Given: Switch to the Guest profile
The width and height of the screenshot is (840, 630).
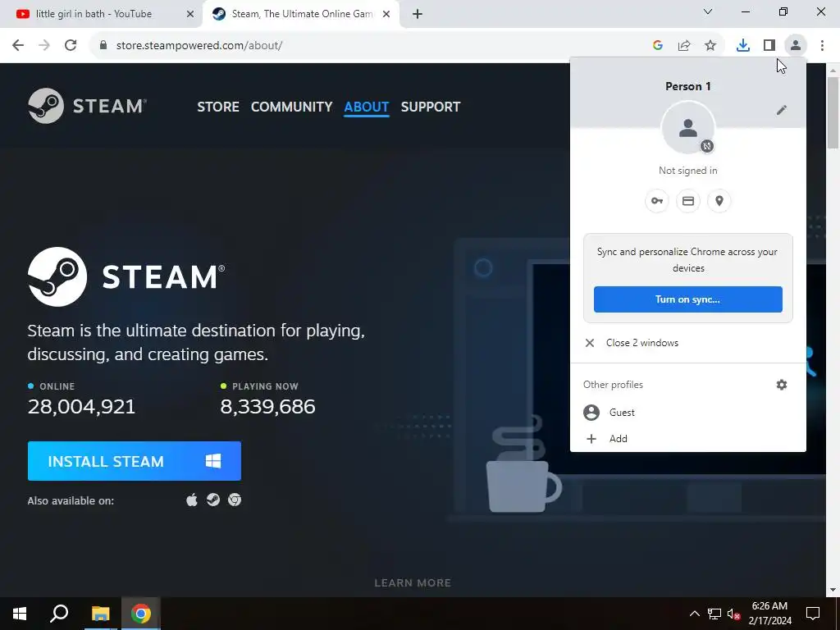Looking at the screenshot, I should (688, 413).
